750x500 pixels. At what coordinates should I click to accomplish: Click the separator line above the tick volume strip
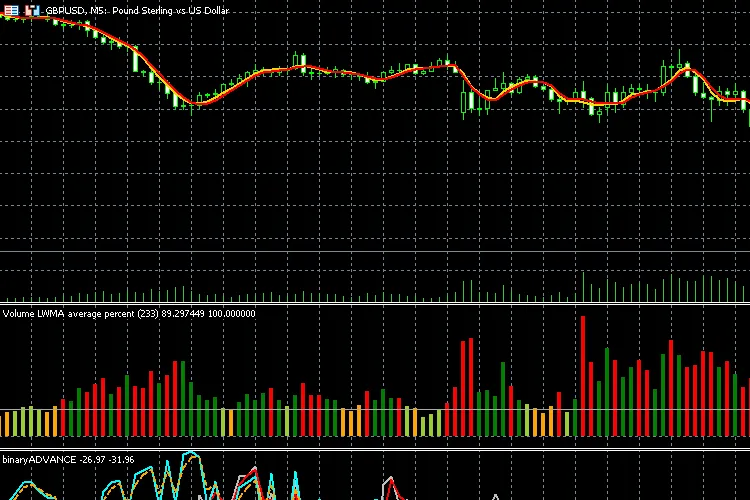pos(375,252)
